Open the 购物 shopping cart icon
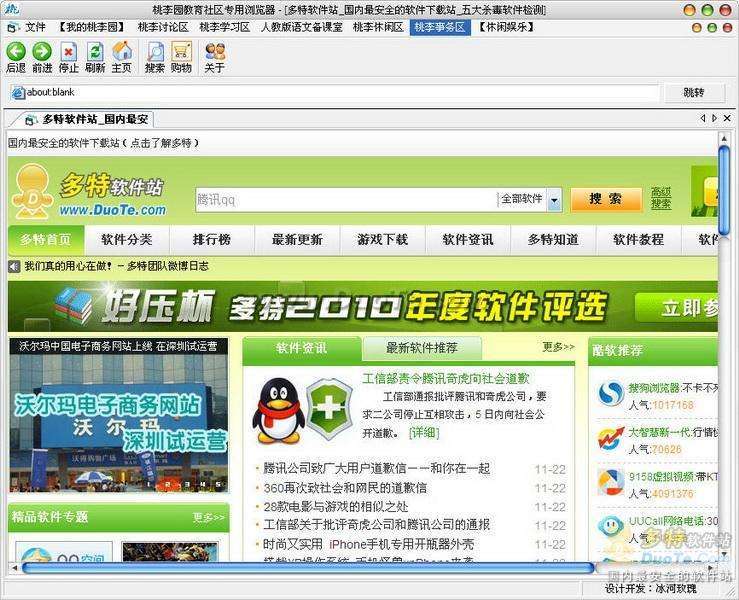This screenshot has width=739, height=600. (181, 50)
